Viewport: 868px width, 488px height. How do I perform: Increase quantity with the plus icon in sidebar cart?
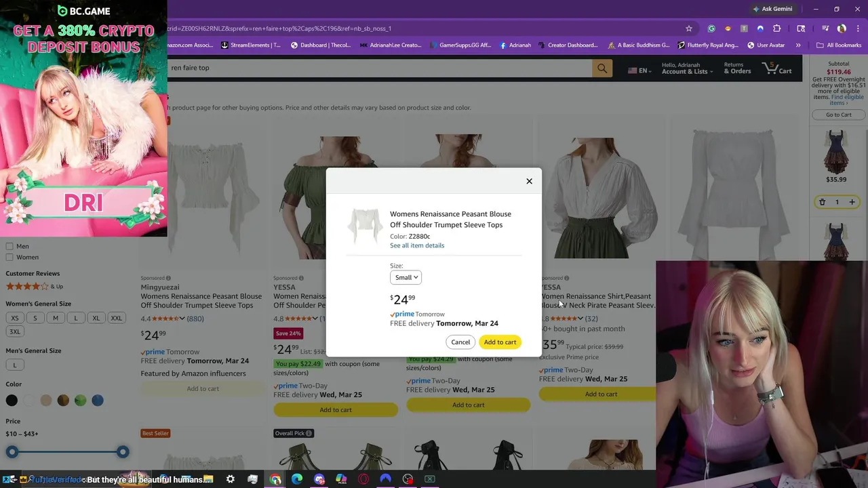pos(852,202)
